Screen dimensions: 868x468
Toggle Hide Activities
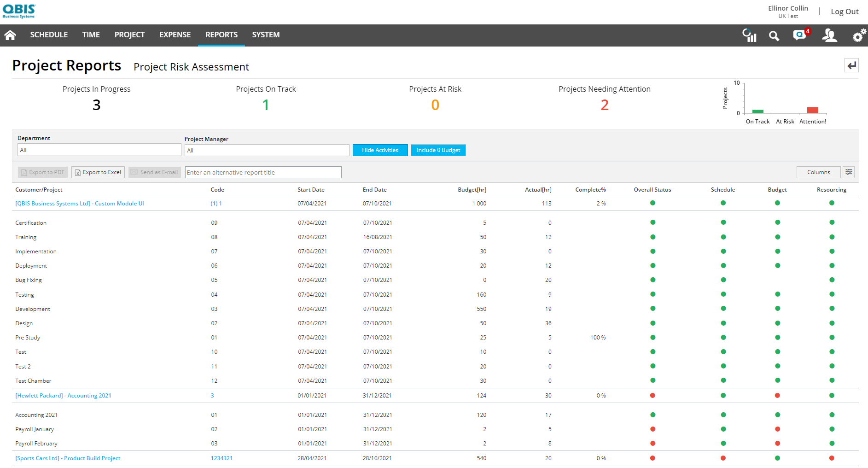(x=380, y=150)
